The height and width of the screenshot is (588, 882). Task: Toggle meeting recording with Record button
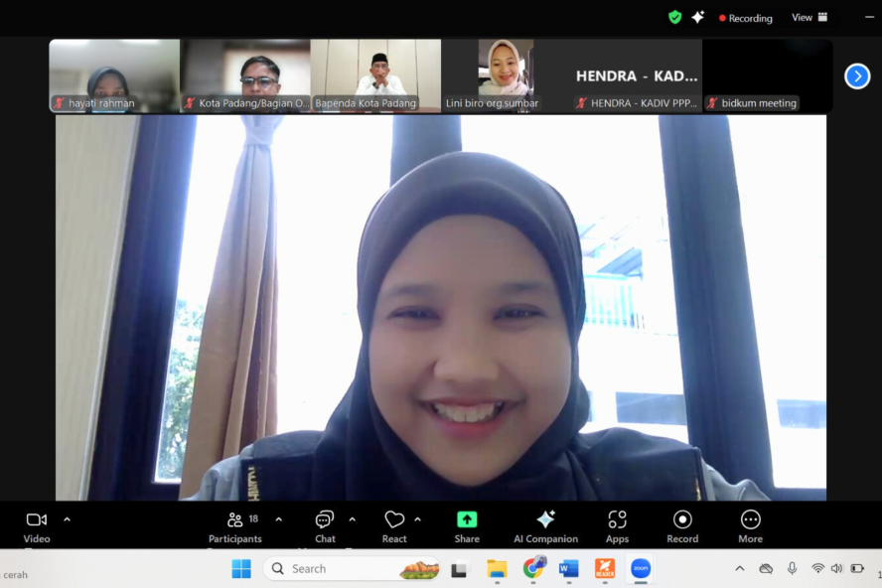(x=682, y=525)
